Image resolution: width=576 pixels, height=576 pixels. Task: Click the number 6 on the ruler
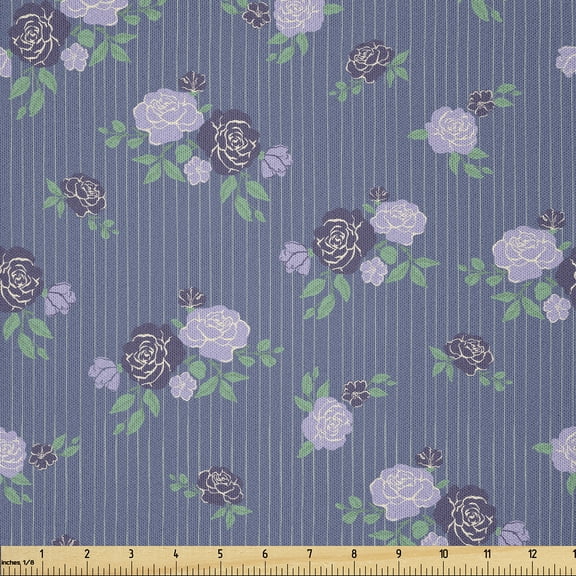265,554
